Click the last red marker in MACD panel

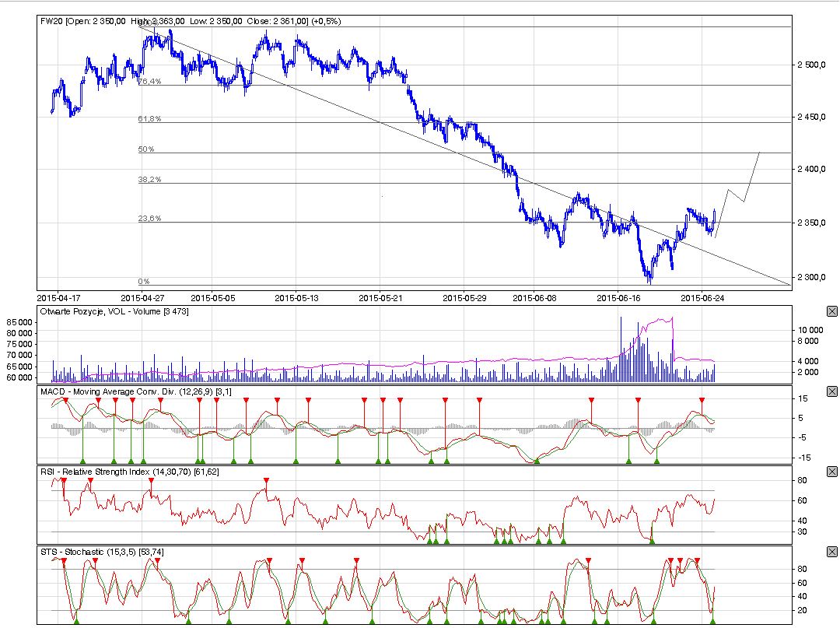pyautogui.click(x=702, y=400)
